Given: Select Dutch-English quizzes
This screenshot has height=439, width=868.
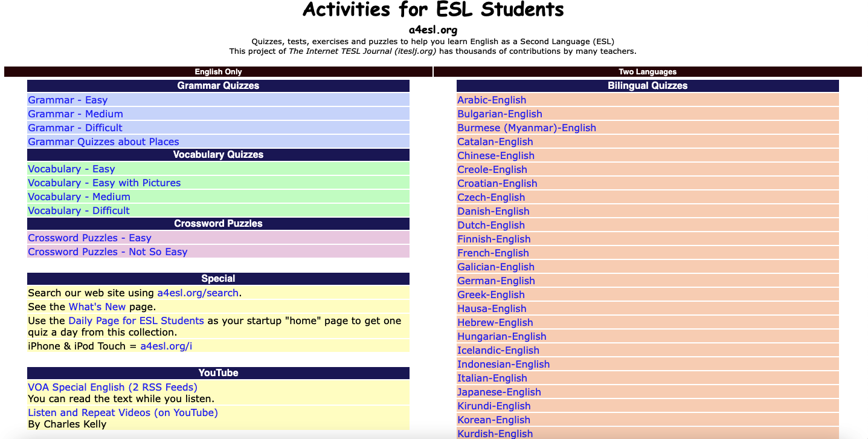Looking at the screenshot, I should (x=491, y=226).
